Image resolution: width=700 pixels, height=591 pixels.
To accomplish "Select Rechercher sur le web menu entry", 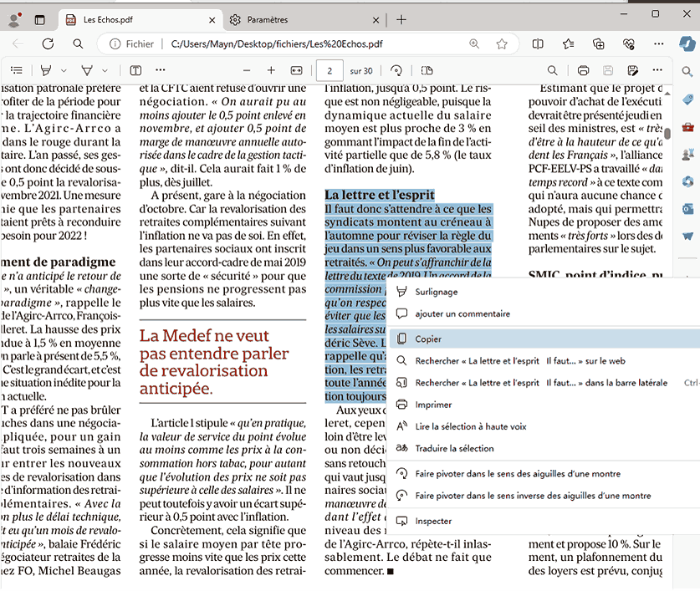I will [x=544, y=360].
